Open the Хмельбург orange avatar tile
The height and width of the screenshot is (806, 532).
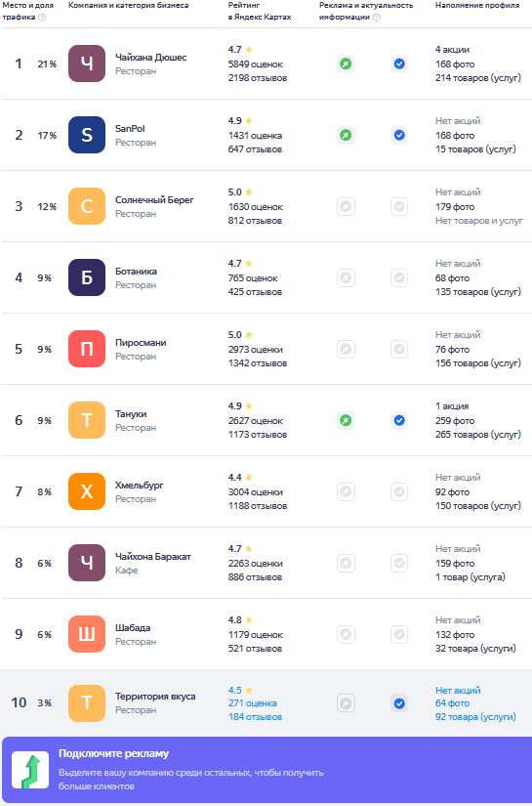(87, 492)
